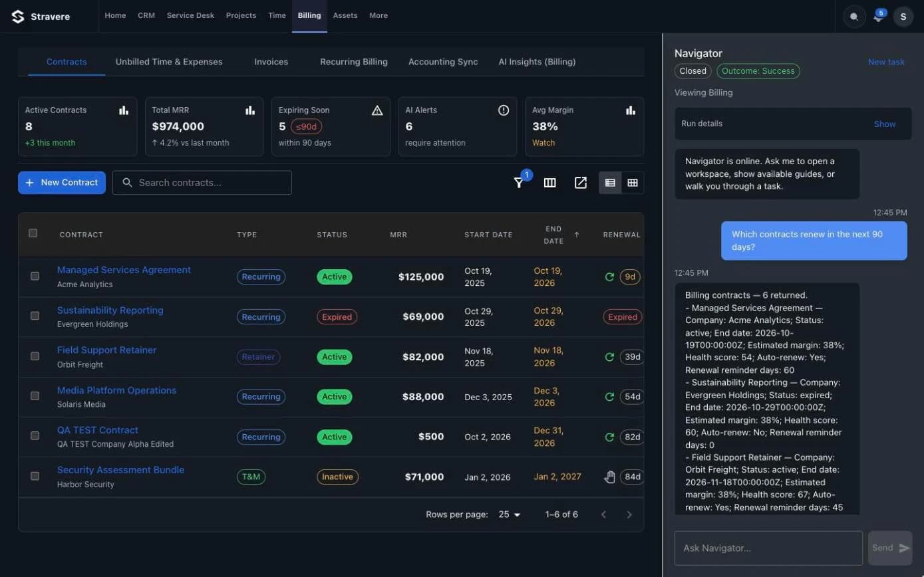
Task: Go to next page arrow
Action: click(629, 515)
